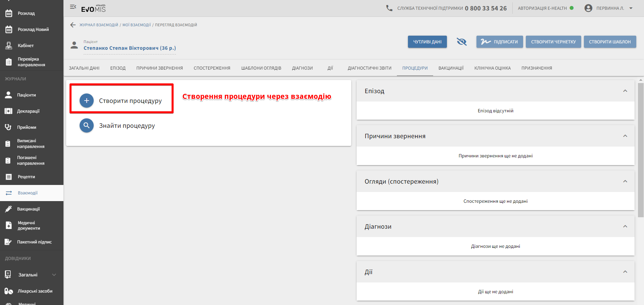Image resolution: width=644 pixels, height=305 pixels.
Task: Click the ПІДПИСАТИ button
Action: (x=499, y=42)
